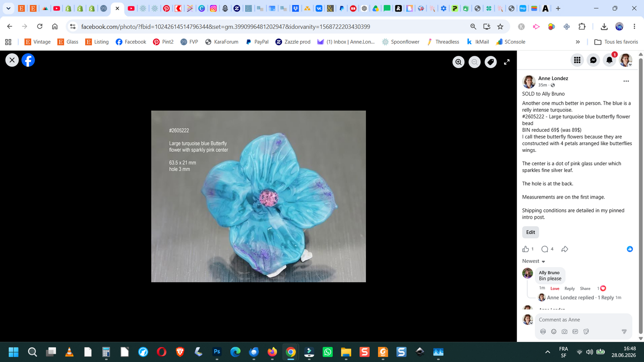
Task: Open Messenger chats
Action: click(x=593, y=60)
